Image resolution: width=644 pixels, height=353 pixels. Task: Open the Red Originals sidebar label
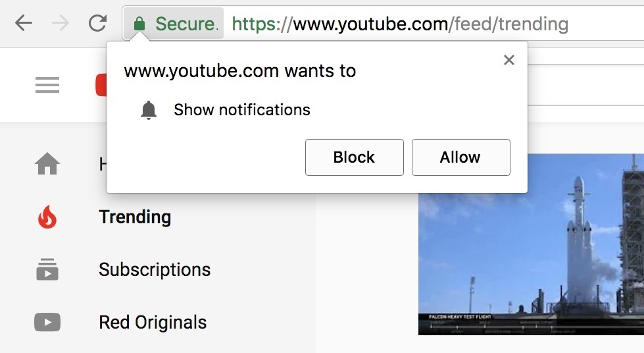[153, 322]
